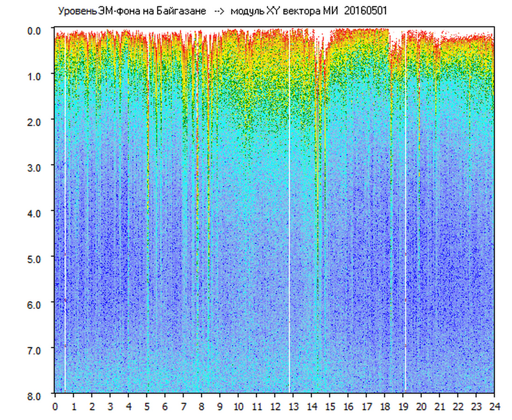
Task: Click the XY text in chart title
Action: [272, 11]
